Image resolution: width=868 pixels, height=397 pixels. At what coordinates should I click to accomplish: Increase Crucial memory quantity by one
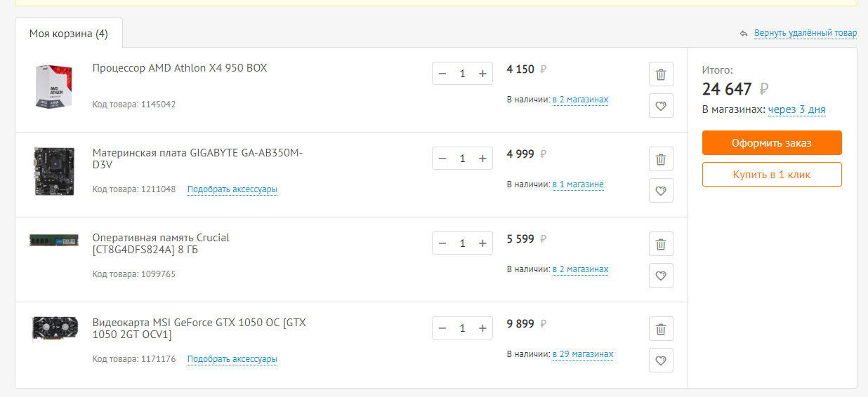coord(482,243)
